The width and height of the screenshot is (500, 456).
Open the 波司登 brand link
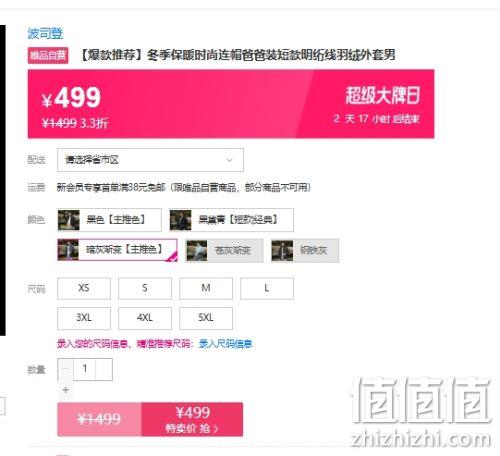coord(45,33)
